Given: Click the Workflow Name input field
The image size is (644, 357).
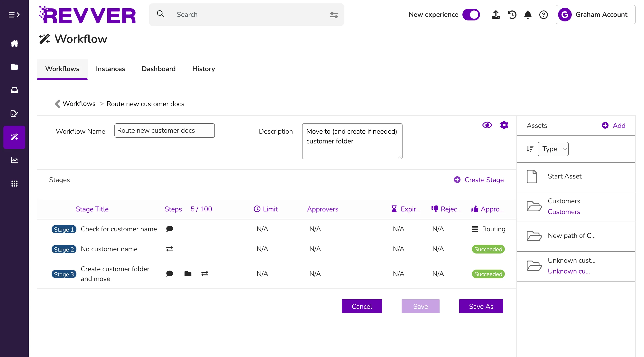Looking at the screenshot, I should pos(164,131).
